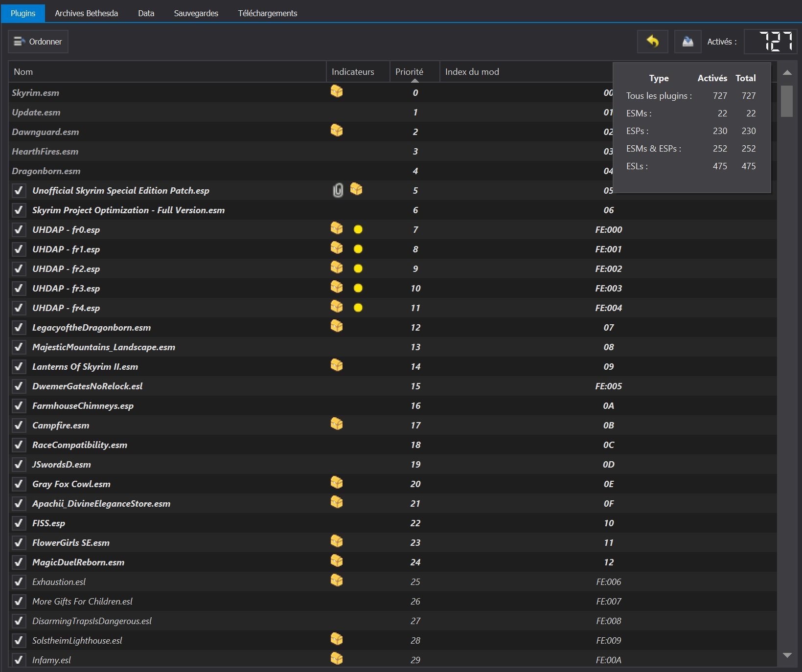
Task: Click the save backup icon button beside Activés
Action: pos(687,42)
